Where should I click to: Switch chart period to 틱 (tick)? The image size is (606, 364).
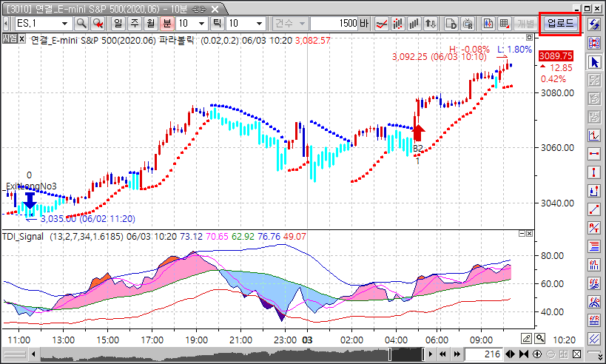(217, 24)
